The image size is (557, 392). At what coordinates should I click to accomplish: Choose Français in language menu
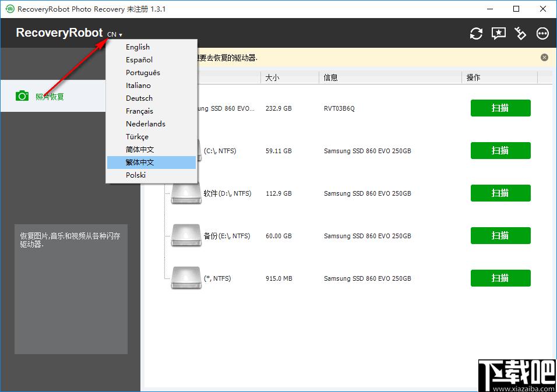point(151,111)
